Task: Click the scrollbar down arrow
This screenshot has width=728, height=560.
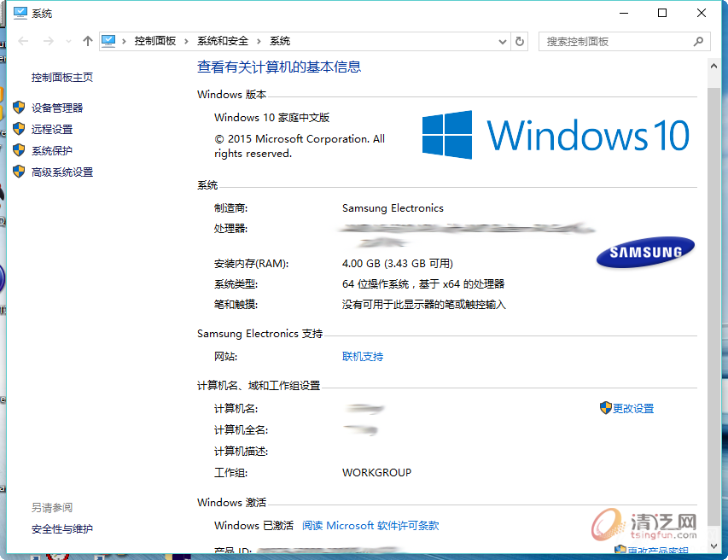Action: [714, 546]
